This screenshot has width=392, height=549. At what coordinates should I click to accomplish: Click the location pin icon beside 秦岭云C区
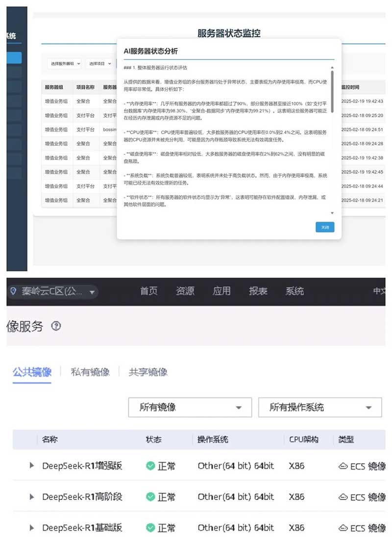(x=12, y=291)
